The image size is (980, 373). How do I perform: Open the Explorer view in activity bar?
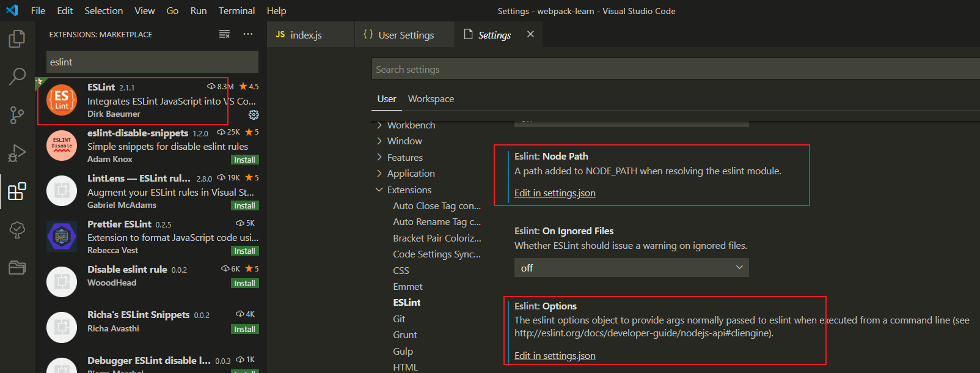coord(17,39)
